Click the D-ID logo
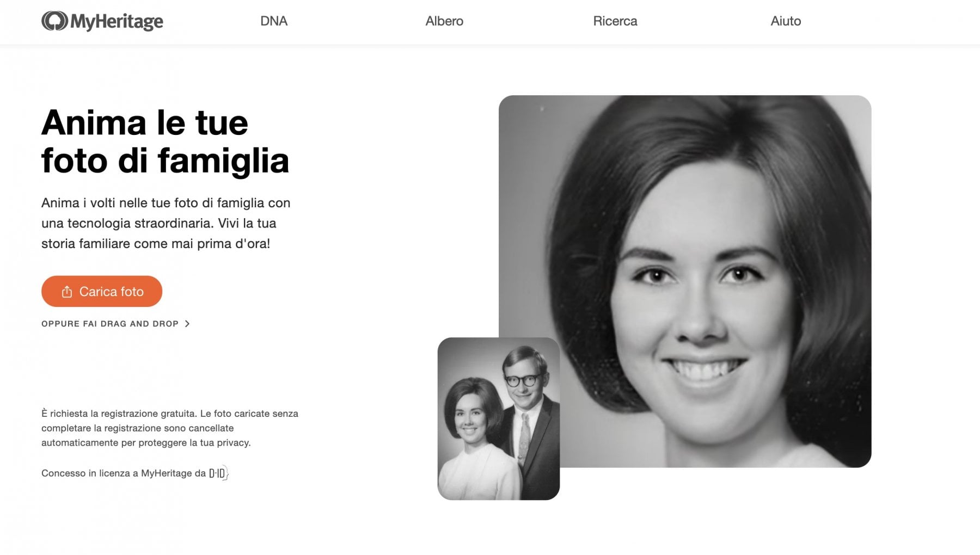Screen dimensions: 980x555 pyautogui.click(x=218, y=473)
